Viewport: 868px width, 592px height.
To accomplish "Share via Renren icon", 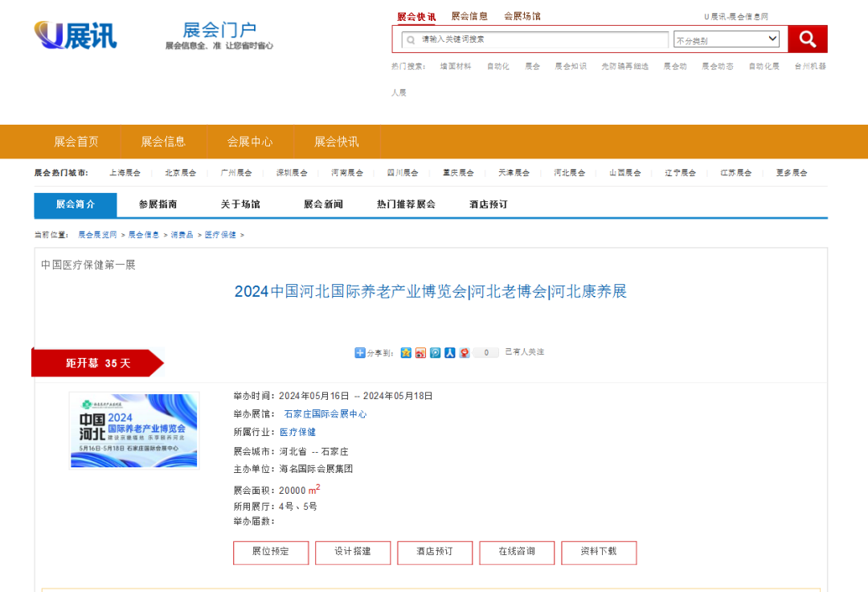I will click(449, 352).
